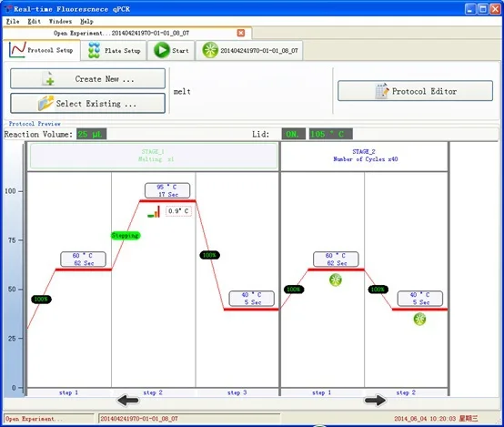The image size is (504, 427).
Task: Click the Create New... button
Action: [x=87, y=78]
